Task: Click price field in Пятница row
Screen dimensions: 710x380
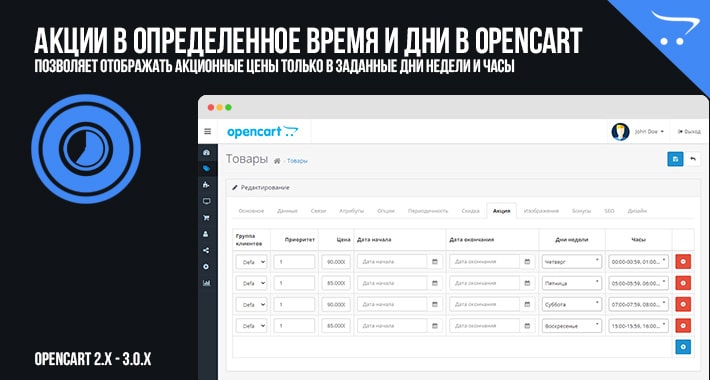Action: (x=336, y=283)
